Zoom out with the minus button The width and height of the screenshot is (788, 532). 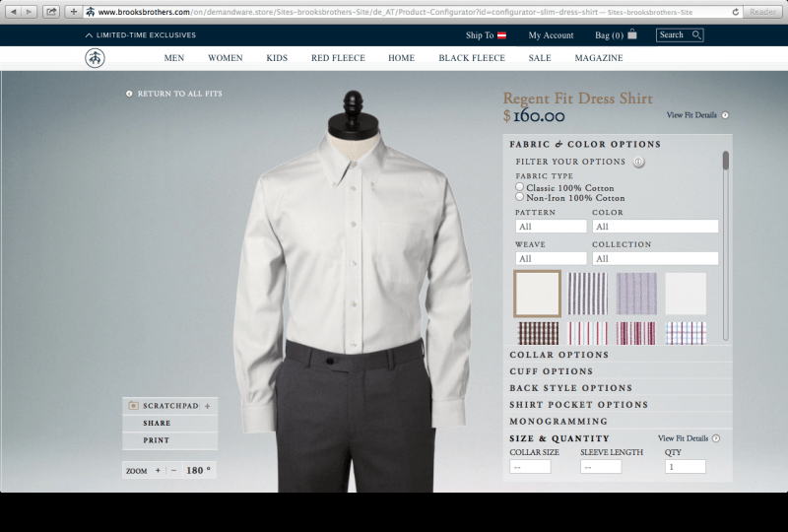[x=174, y=470]
